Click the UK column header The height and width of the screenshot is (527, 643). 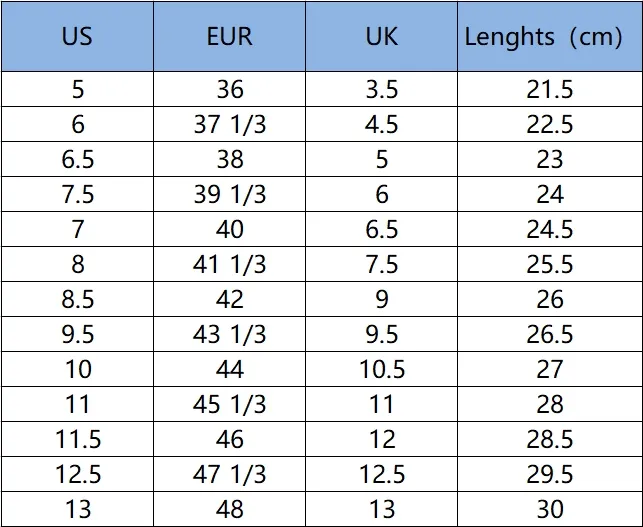381,38
